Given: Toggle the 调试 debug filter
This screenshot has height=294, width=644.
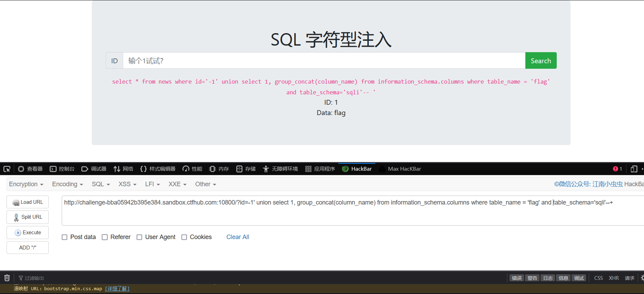Looking at the screenshot, I should pos(579,278).
